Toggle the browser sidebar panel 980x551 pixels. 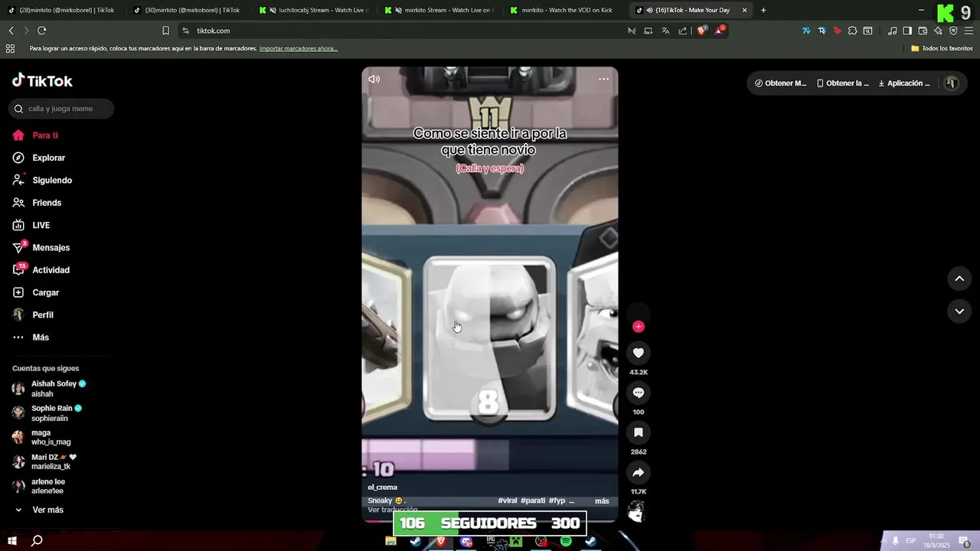[907, 31]
